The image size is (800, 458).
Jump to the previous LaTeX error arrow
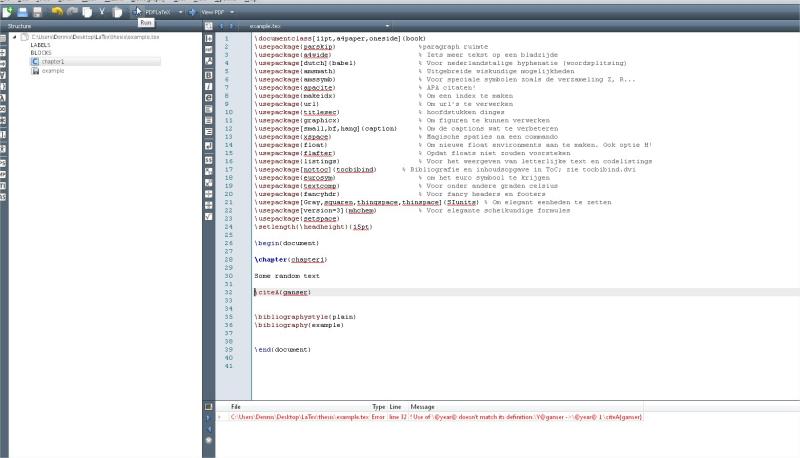coord(209,429)
